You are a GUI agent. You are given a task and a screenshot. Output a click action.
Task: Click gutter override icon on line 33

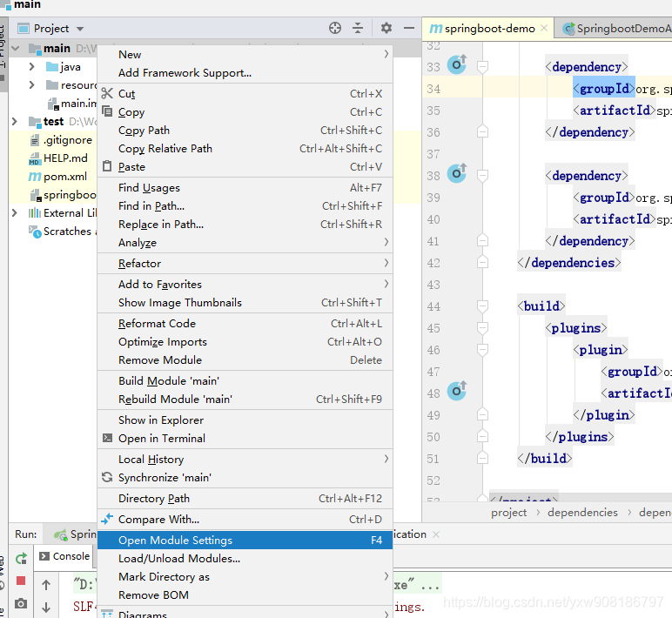point(457,64)
